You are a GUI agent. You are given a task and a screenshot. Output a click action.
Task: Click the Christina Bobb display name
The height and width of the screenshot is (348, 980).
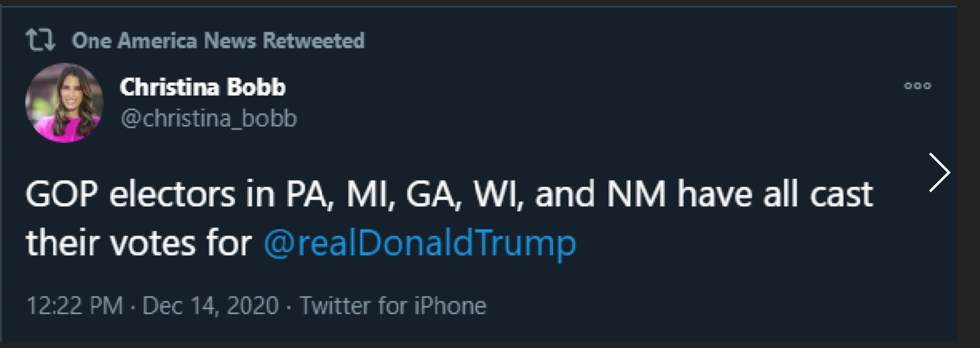[202, 87]
